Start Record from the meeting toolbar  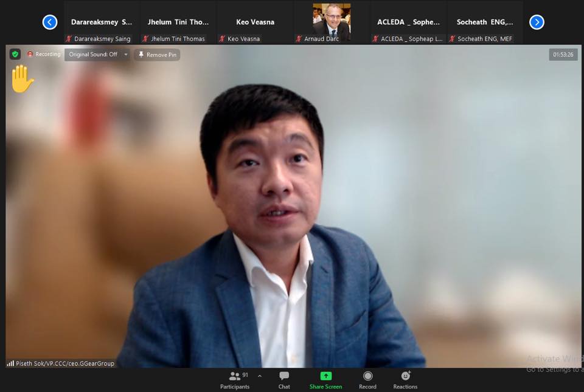(367, 380)
